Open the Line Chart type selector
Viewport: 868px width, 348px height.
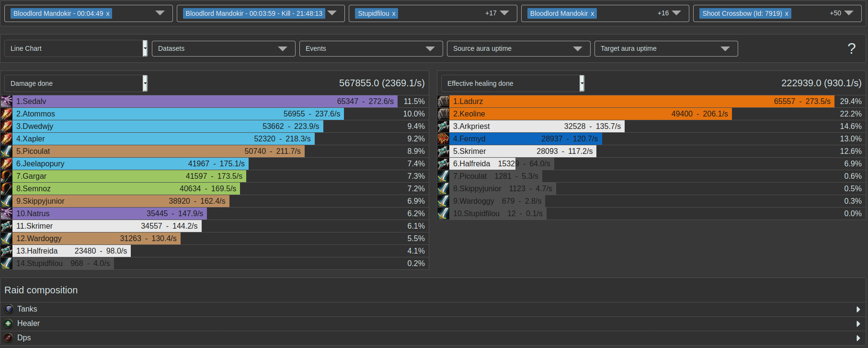click(76, 48)
